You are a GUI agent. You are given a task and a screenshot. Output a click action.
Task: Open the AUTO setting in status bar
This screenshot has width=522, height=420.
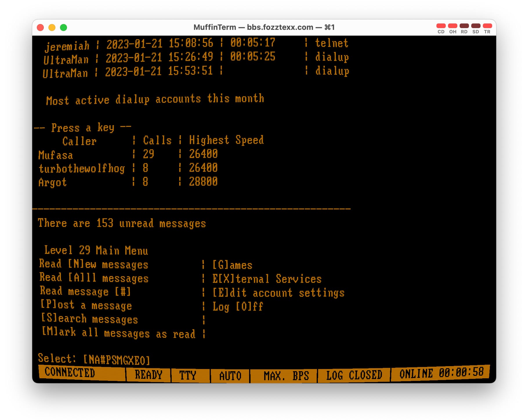coord(230,376)
